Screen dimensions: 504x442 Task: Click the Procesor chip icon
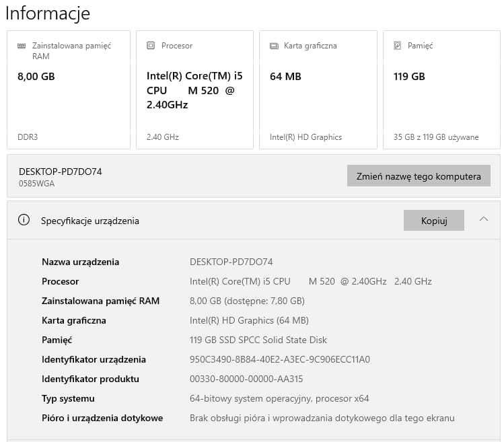click(x=151, y=45)
